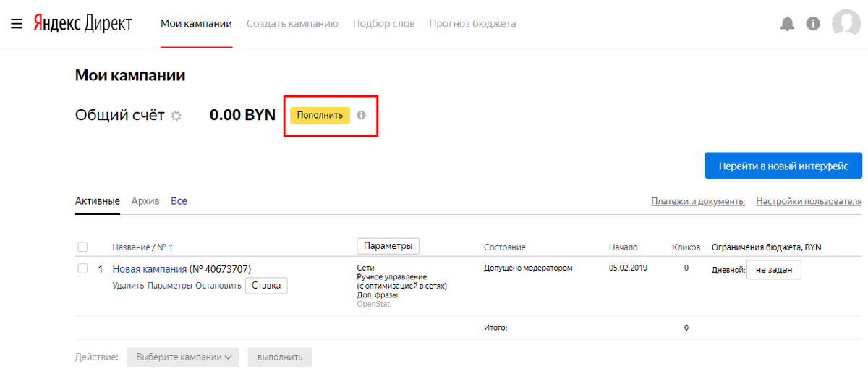Toggle the select-all campaigns checkbox

[x=82, y=247]
